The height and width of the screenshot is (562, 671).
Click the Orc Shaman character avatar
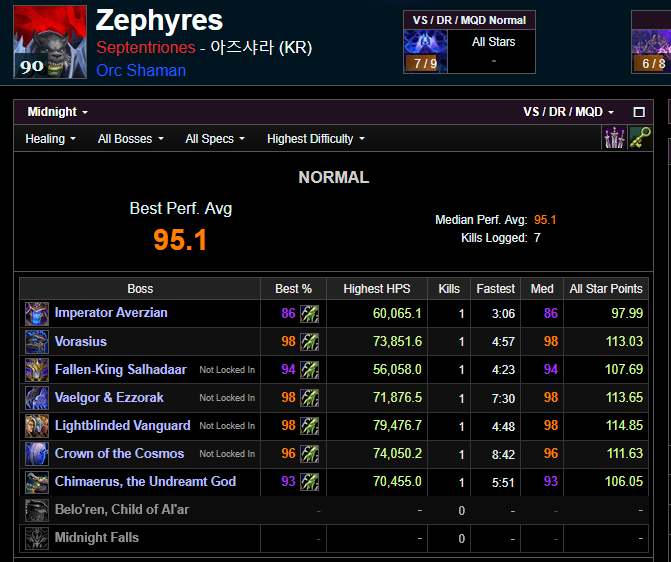tap(50, 42)
